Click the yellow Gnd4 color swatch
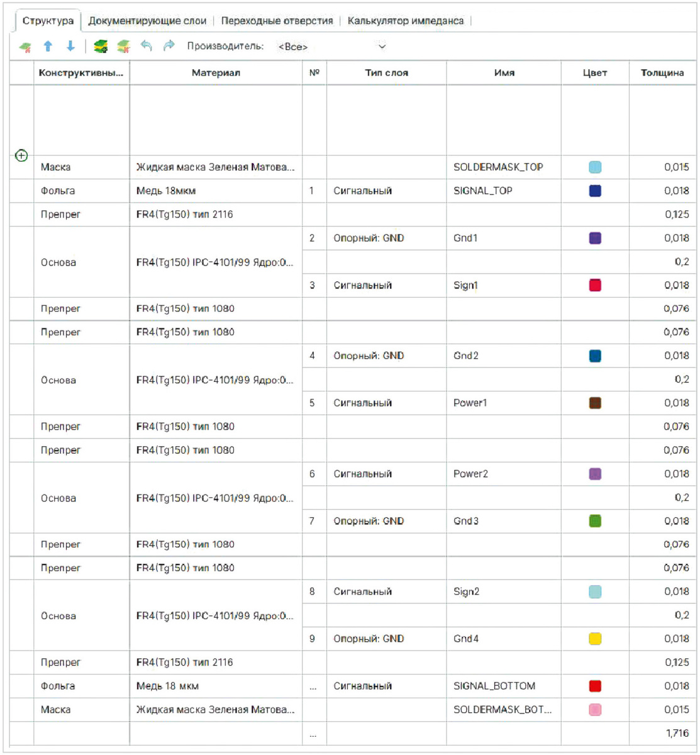Image resolution: width=700 pixels, height=755 pixels. click(595, 639)
